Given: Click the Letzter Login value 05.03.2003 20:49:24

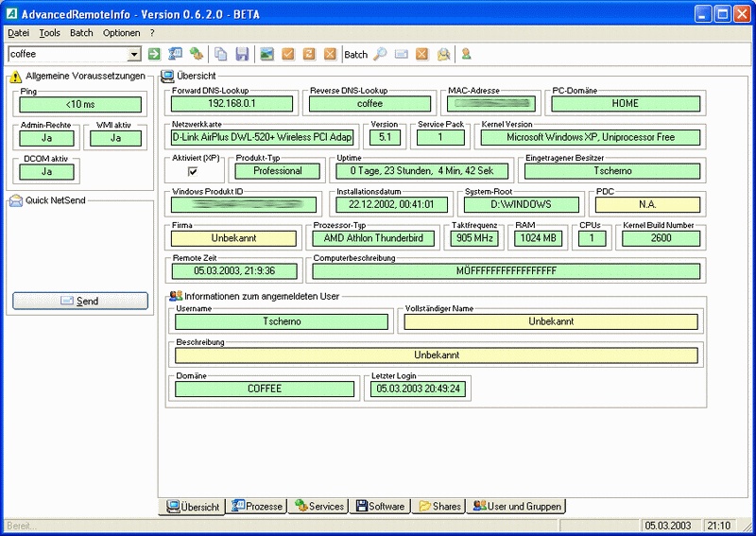Looking at the screenshot, I should click(418, 389).
